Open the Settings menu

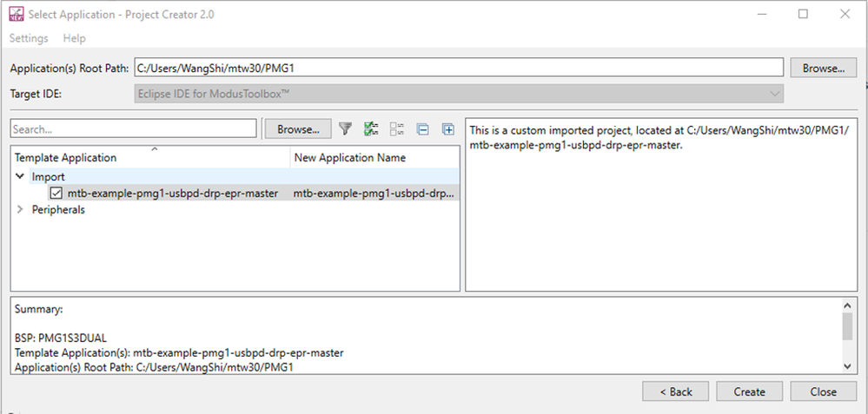29,38
